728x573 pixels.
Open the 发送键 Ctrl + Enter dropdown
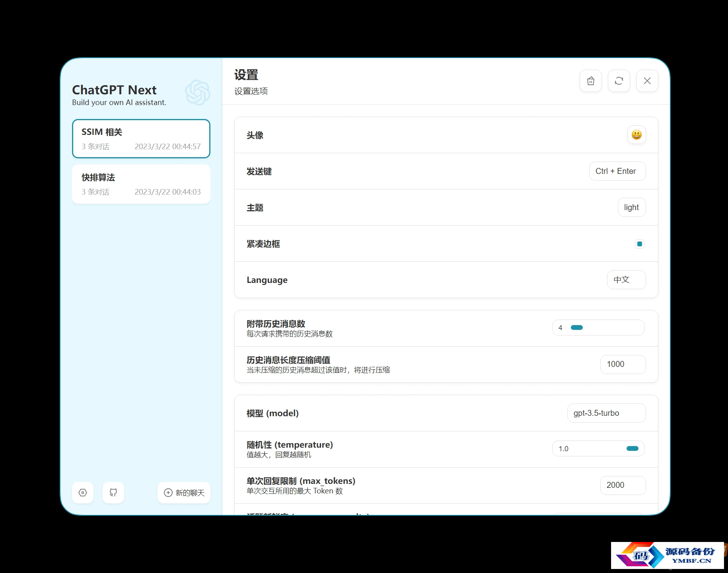tap(617, 171)
